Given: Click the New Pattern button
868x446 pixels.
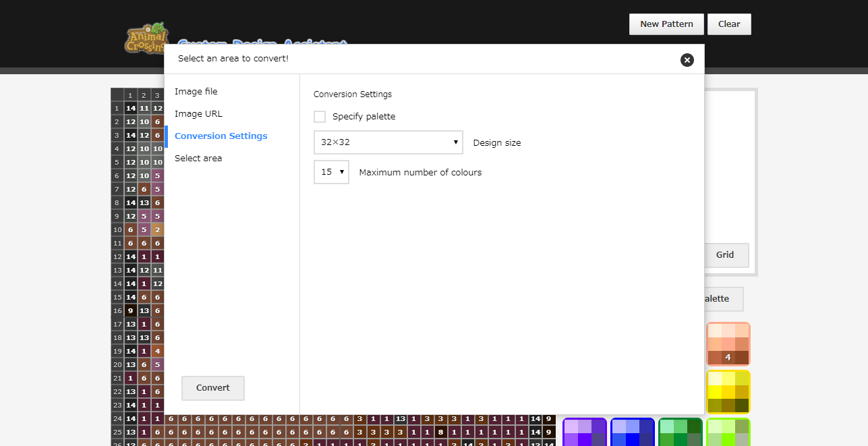Looking at the screenshot, I should click(x=666, y=24).
